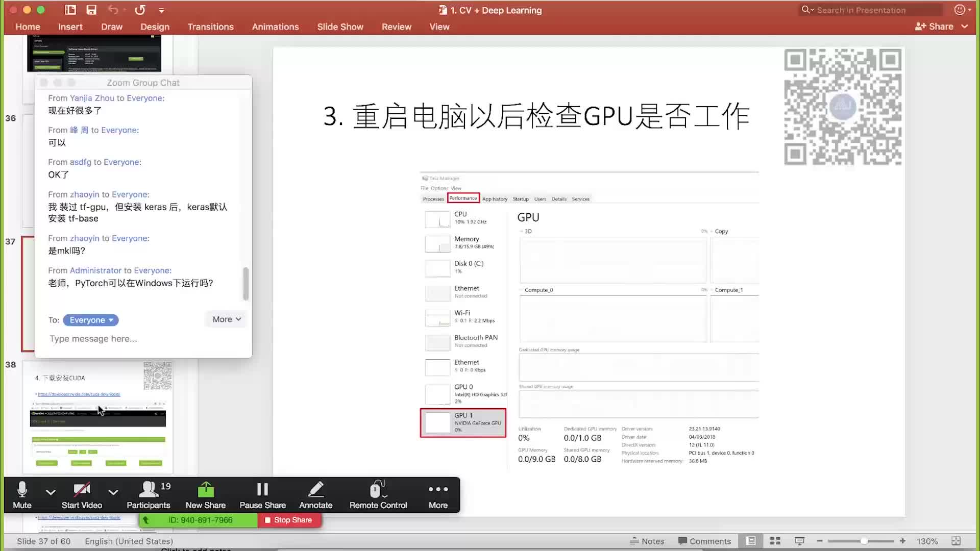Click the slide title text about GPU
Image resolution: width=980 pixels, height=551 pixels.
tap(536, 116)
